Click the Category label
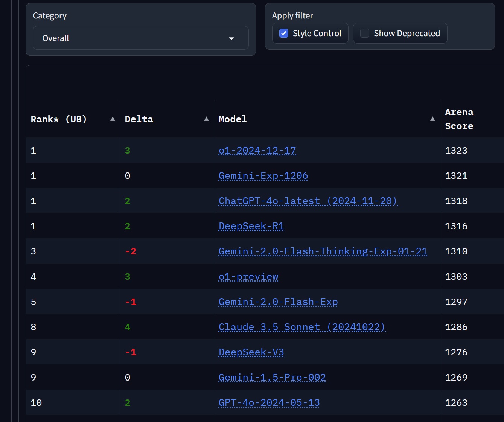Viewport: 504px width, 422px height. click(x=50, y=16)
